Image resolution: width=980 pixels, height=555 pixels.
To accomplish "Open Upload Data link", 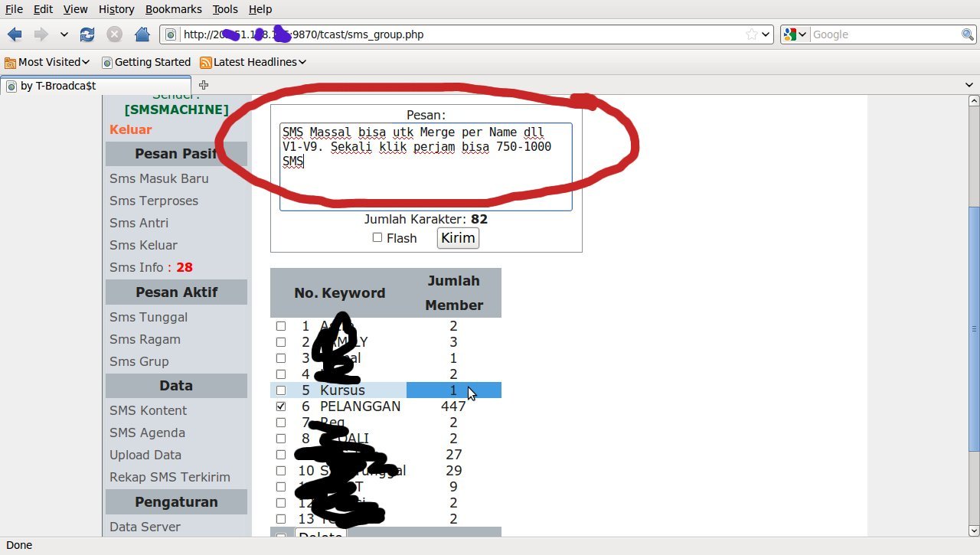I will (x=145, y=455).
